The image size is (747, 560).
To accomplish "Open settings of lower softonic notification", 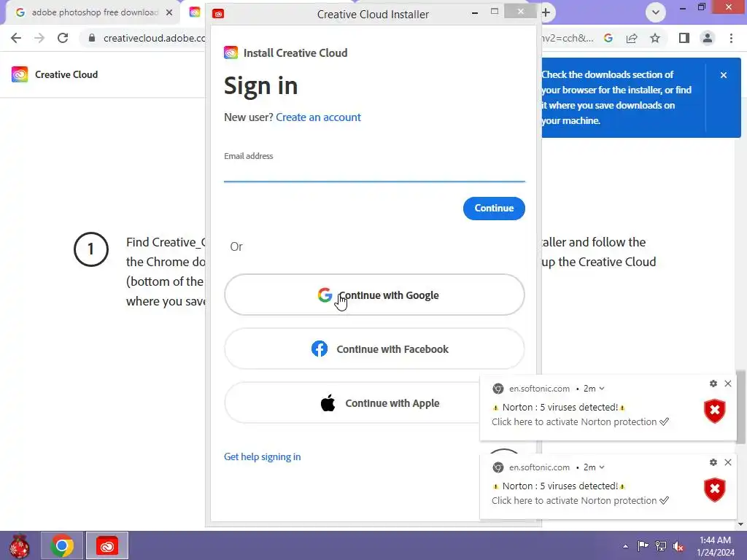I will click(x=713, y=462).
